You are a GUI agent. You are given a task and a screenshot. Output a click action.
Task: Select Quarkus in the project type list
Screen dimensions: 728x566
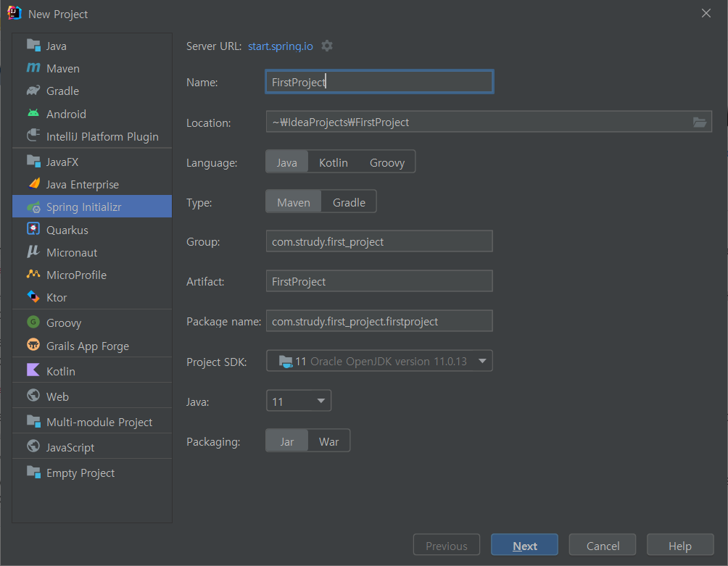click(x=92, y=230)
